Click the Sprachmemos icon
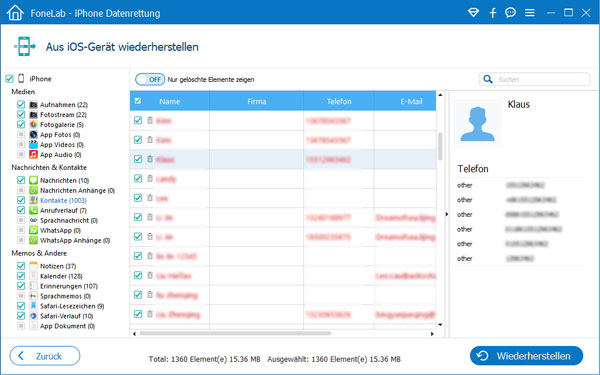Screen dimensions: 600x375 click(34, 296)
